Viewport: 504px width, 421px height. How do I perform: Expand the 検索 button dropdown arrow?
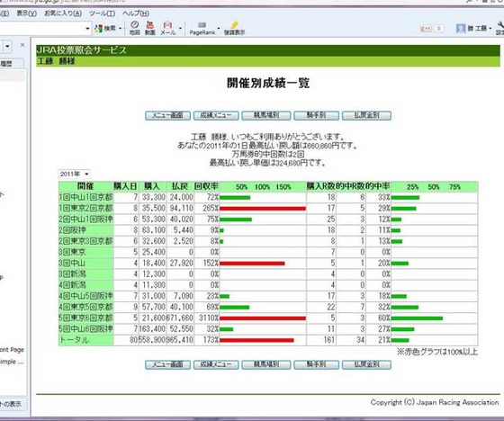[121, 29]
